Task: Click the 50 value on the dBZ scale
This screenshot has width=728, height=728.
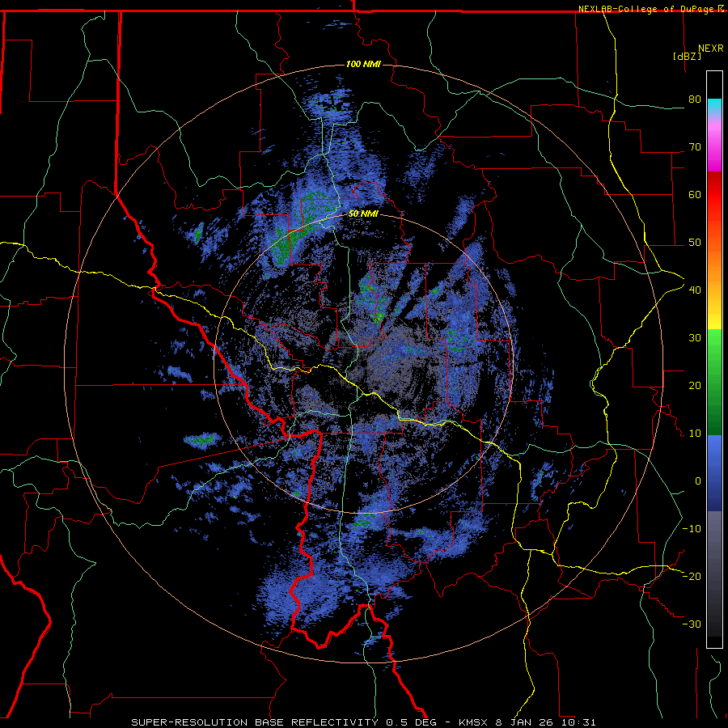Action: [695, 243]
